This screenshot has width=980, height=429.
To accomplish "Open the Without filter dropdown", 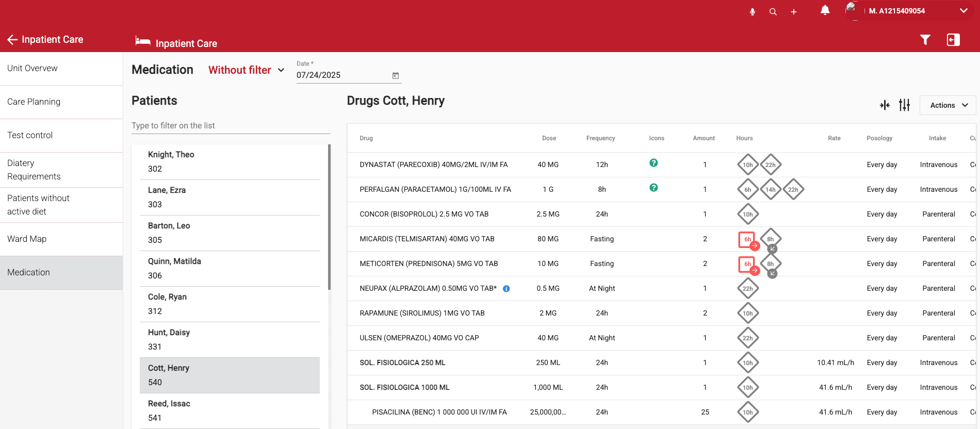I will [247, 70].
